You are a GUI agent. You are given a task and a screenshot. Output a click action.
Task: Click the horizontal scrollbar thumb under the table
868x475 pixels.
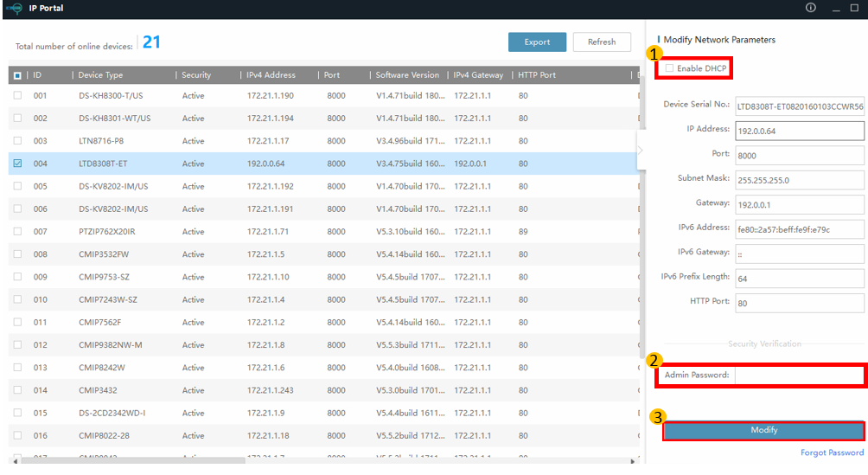click(132, 460)
